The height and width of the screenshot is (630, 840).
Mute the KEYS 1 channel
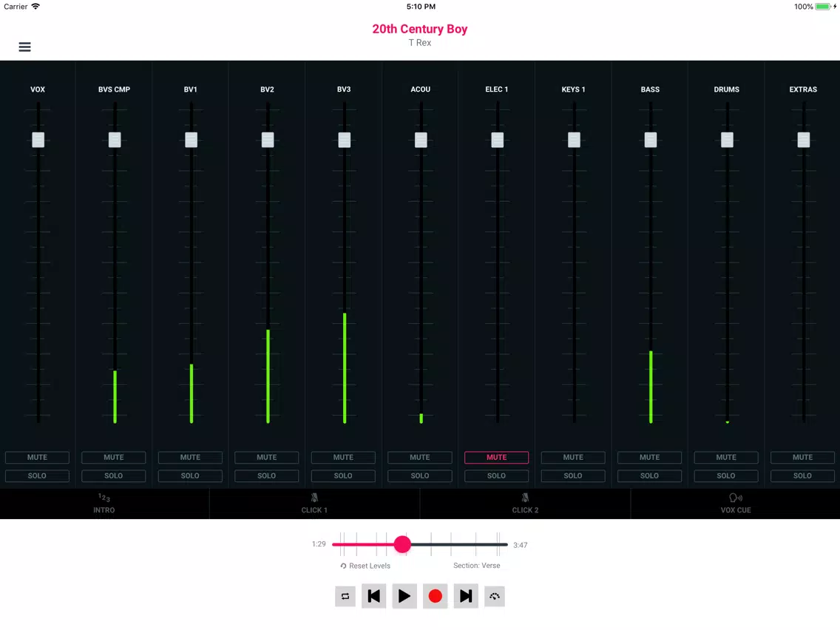point(573,458)
